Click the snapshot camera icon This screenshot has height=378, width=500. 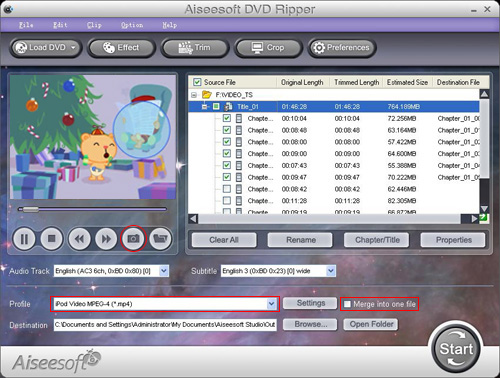point(133,239)
